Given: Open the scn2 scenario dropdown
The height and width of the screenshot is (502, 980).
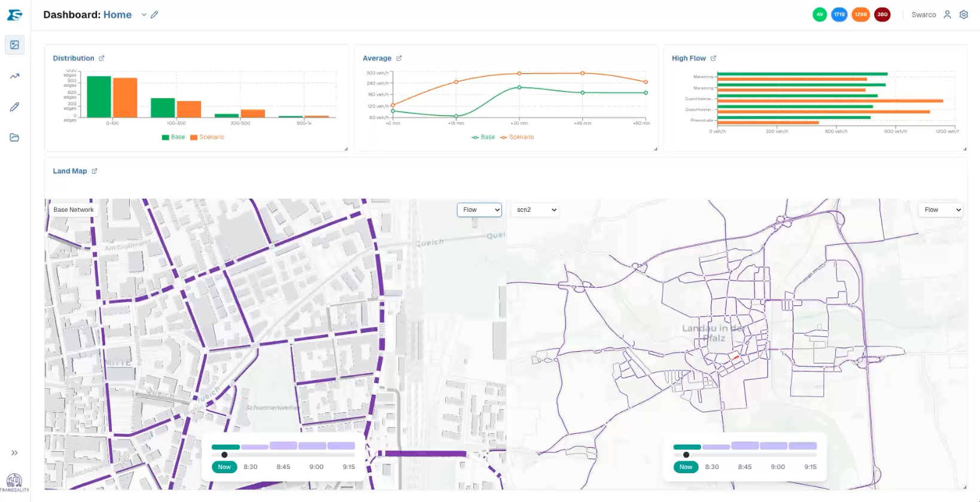Looking at the screenshot, I should click(535, 210).
